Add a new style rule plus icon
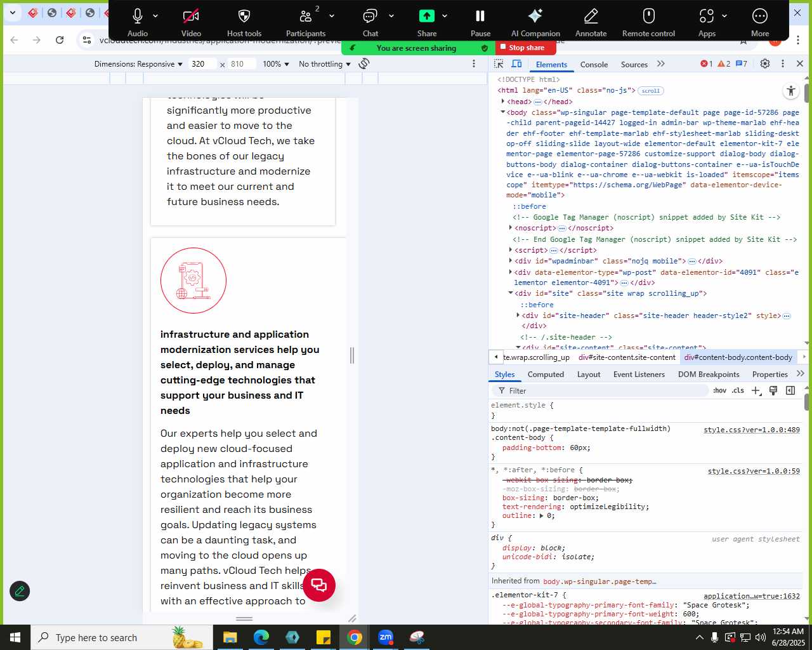This screenshot has height=650, width=812. click(756, 390)
